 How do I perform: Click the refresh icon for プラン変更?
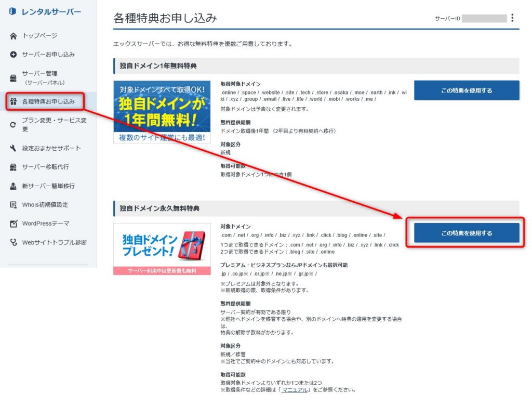(x=14, y=125)
